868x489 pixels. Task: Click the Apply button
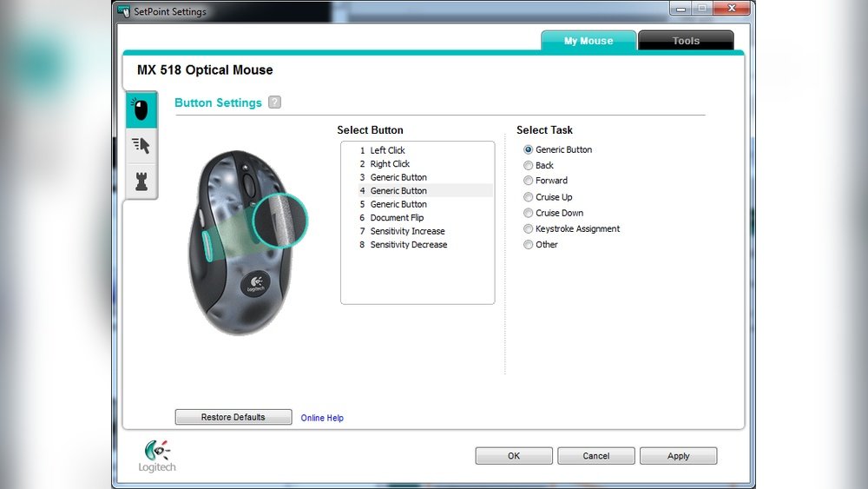pos(678,456)
